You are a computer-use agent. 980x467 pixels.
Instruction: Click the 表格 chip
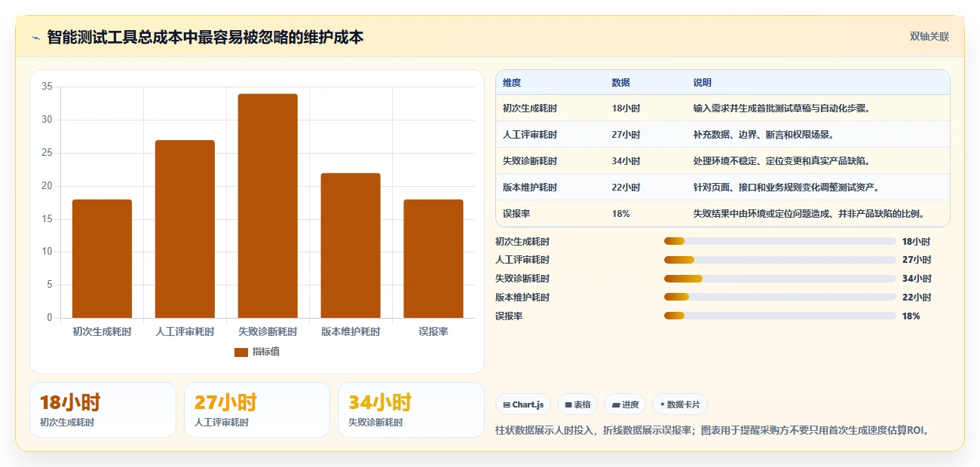pyautogui.click(x=577, y=404)
